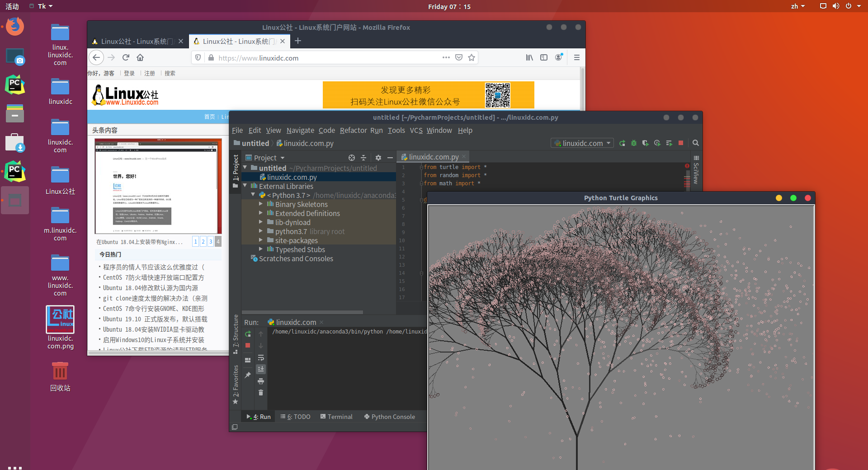
Task: Open the zh input language menu
Action: tap(798, 6)
